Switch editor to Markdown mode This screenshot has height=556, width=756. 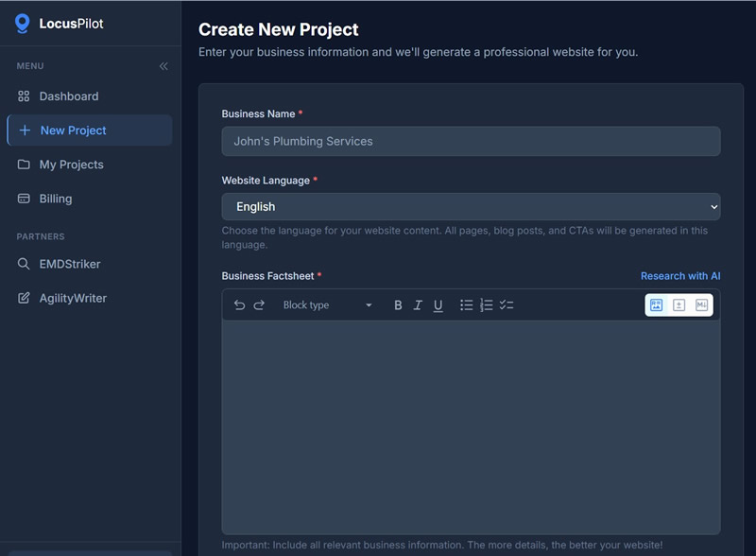tap(701, 304)
